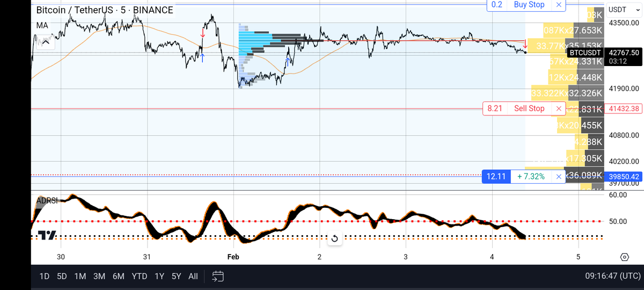Select the 1M time range
The width and height of the screenshot is (644, 290).
[x=80, y=277]
